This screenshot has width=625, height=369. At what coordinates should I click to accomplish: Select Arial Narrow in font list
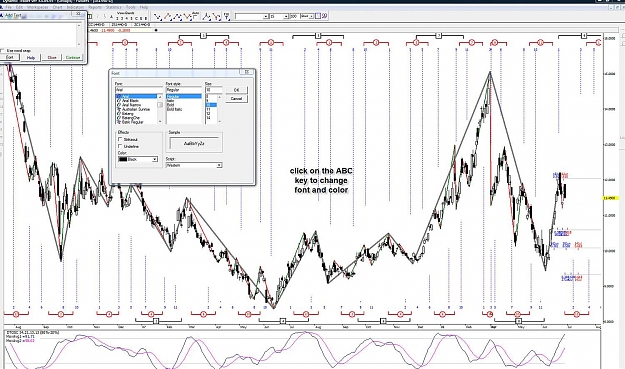tap(131, 105)
